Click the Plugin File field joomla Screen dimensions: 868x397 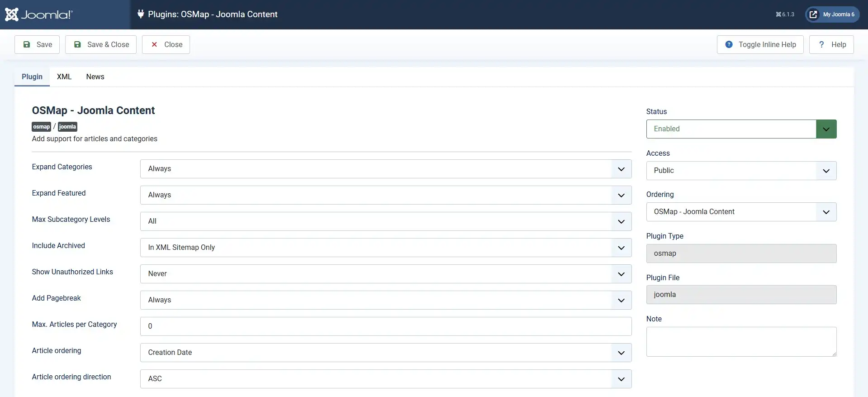click(x=741, y=295)
